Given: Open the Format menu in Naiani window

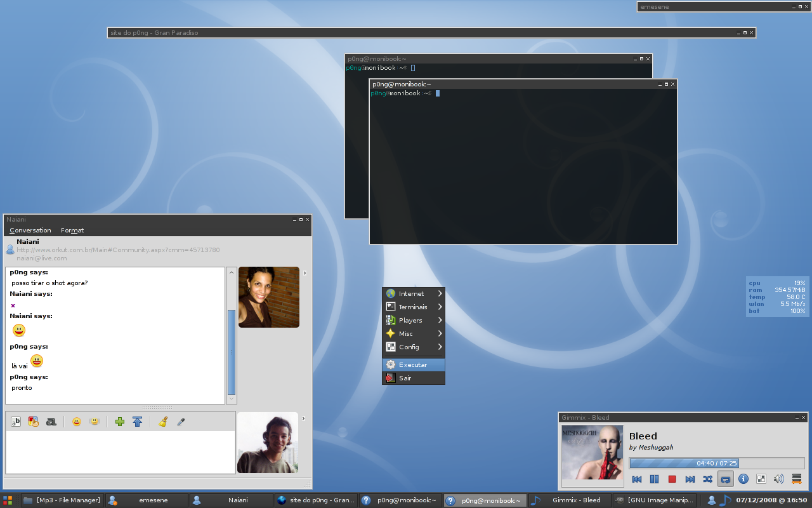Looking at the screenshot, I should [x=72, y=230].
